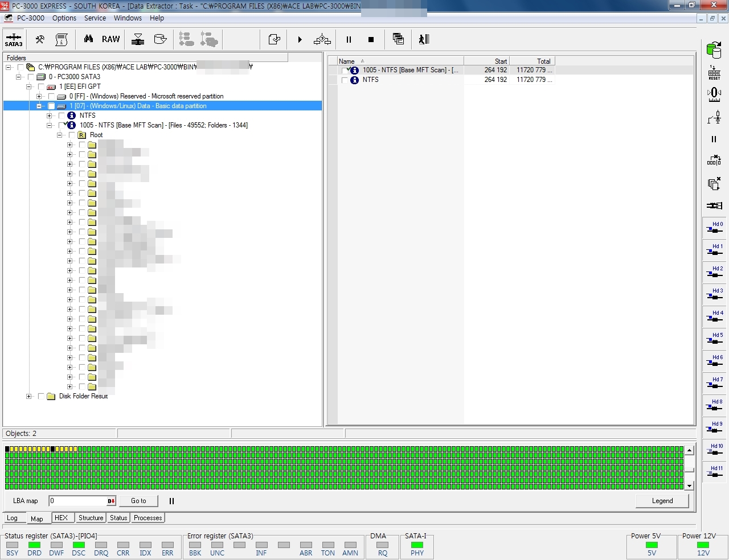The image size is (729, 560).
Task: Click the disk with arrow toolbar icon
Action: [x=161, y=39]
